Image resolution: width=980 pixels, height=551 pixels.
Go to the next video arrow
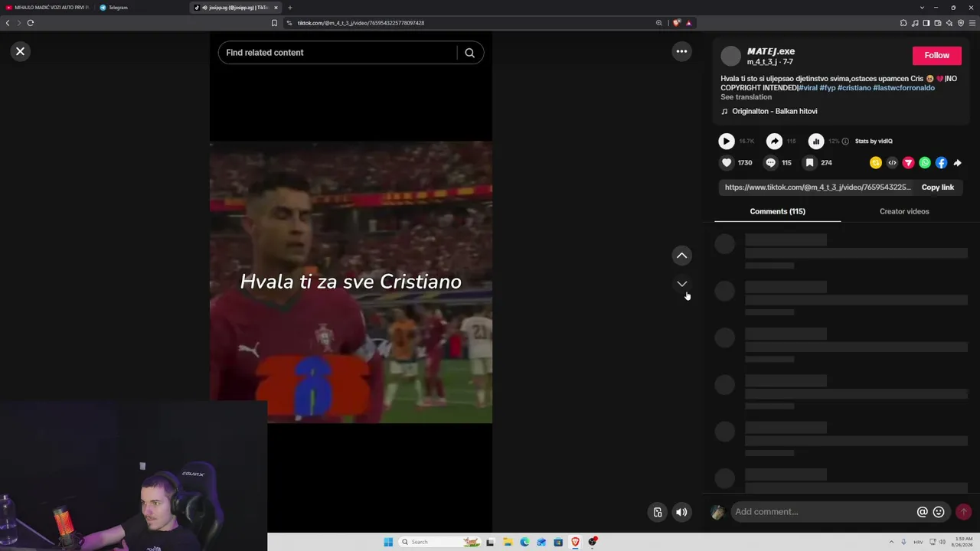point(681,284)
